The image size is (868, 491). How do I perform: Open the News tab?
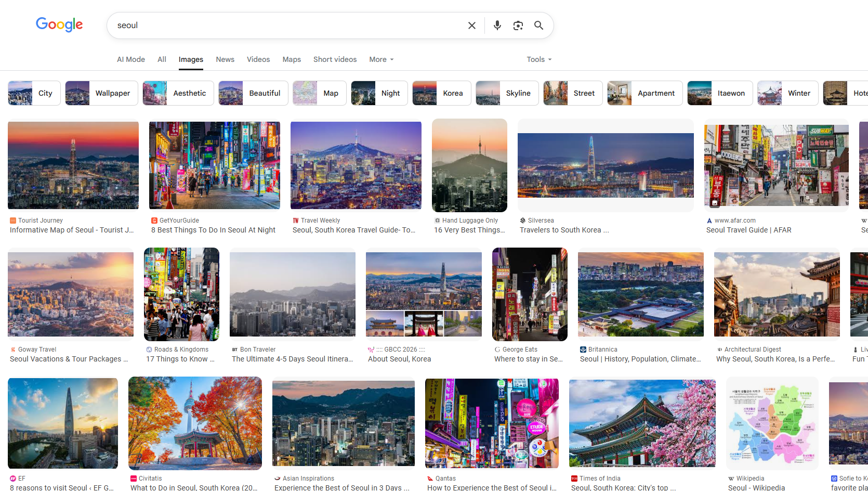(x=225, y=59)
